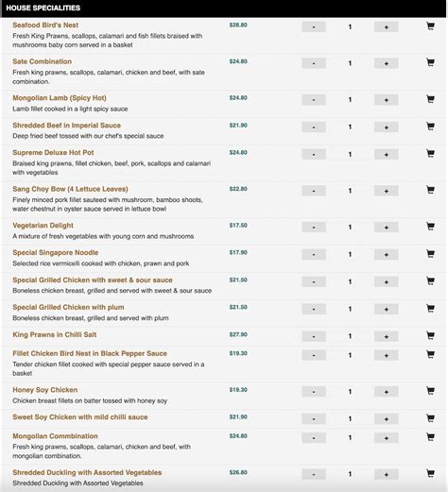The width and height of the screenshot is (448, 492).
Task: Add Vegetarian Delight to cart
Action: pos(430,227)
